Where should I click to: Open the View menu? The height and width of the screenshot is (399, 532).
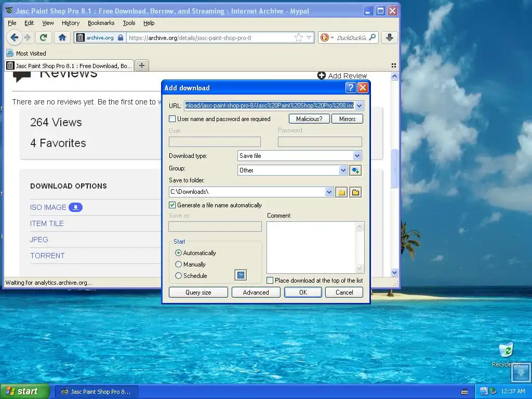point(48,23)
